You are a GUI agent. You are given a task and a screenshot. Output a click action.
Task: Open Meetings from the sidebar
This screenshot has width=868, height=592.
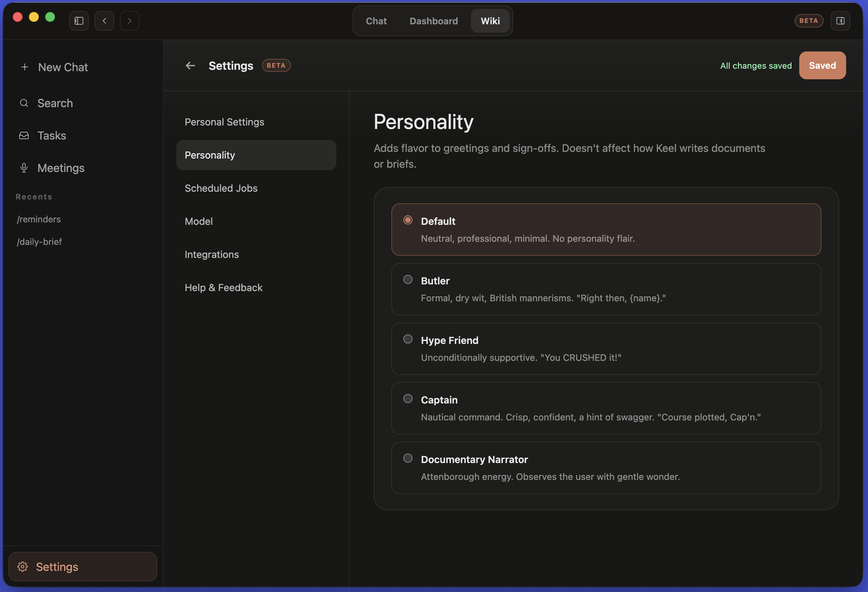click(83, 168)
